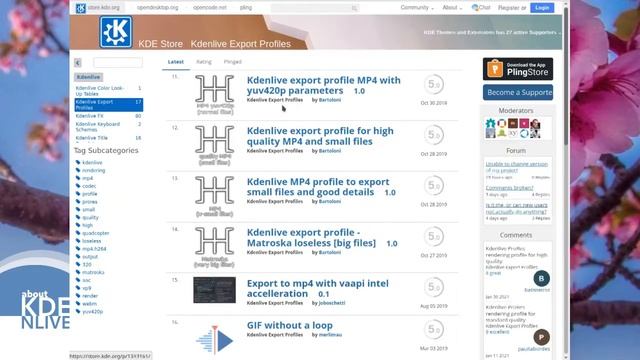The height and width of the screenshot is (360, 640).
Task: Click the 'Kdenlive' category chip
Action: click(89, 77)
